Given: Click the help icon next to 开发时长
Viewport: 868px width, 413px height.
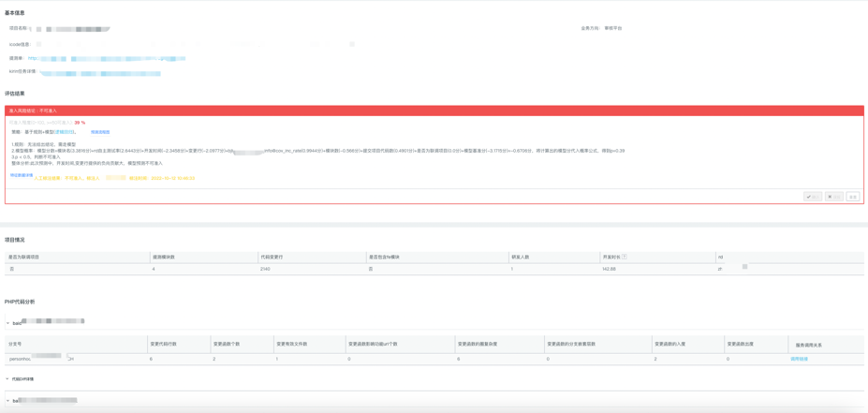Looking at the screenshot, I should pyautogui.click(x=625, y=257).
